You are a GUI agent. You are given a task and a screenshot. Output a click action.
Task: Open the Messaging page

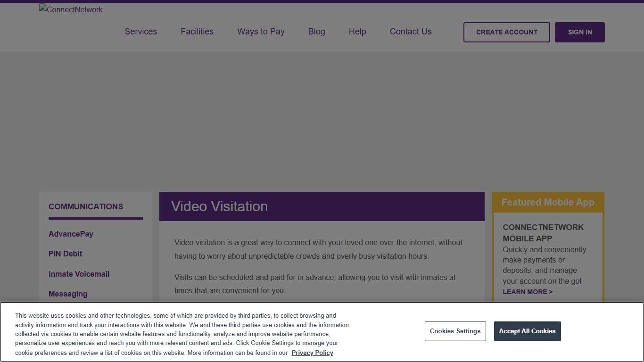(68, 294)
